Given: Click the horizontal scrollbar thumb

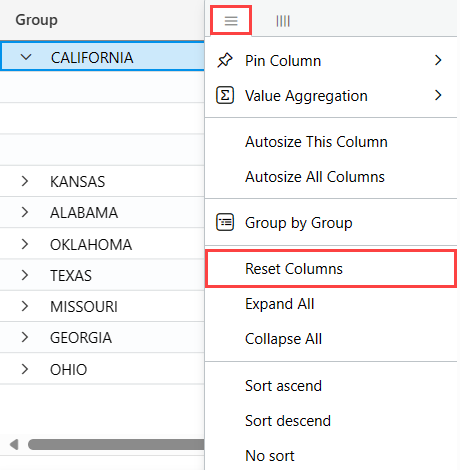Looking at the screenshot, I should click(116, 444).
